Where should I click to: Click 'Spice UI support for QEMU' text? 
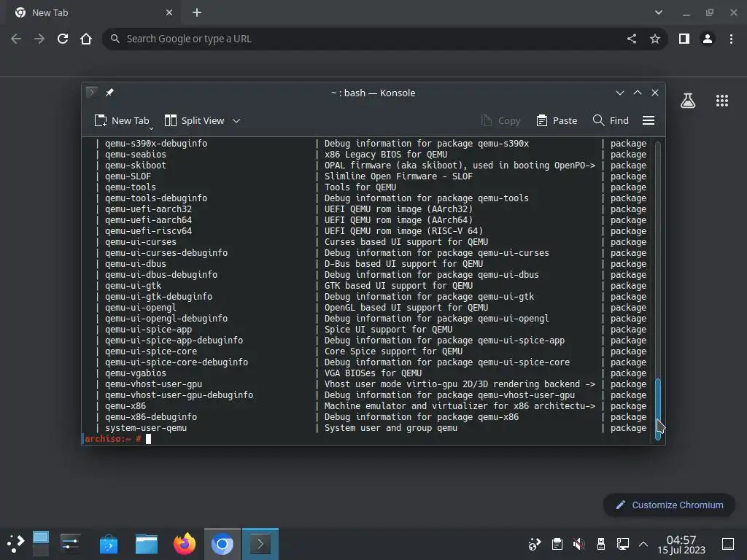click(x=388, y=330)
